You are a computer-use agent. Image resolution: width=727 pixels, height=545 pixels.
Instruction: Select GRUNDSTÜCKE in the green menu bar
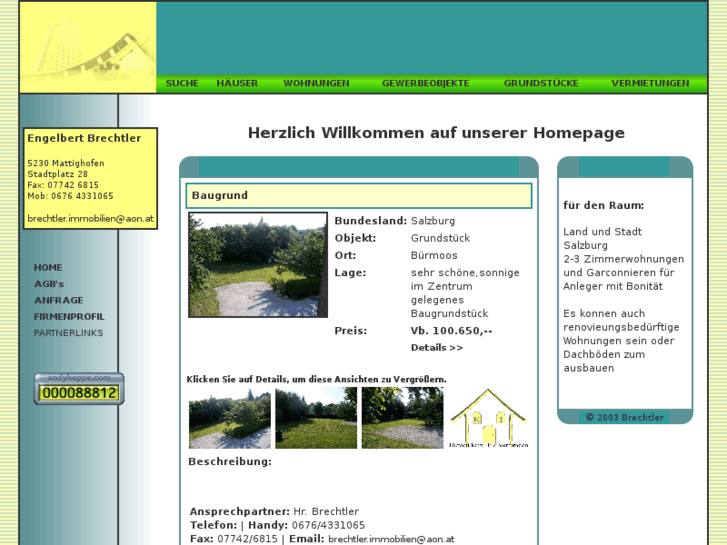pos(541,83)
